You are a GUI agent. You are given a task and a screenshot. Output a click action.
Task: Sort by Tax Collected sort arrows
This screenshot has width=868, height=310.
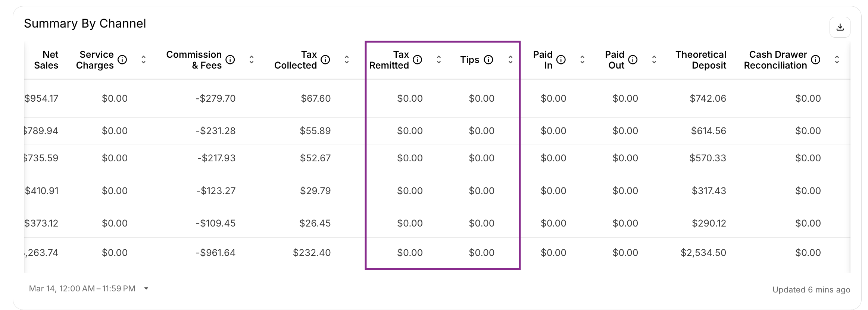tap(347, 60)
